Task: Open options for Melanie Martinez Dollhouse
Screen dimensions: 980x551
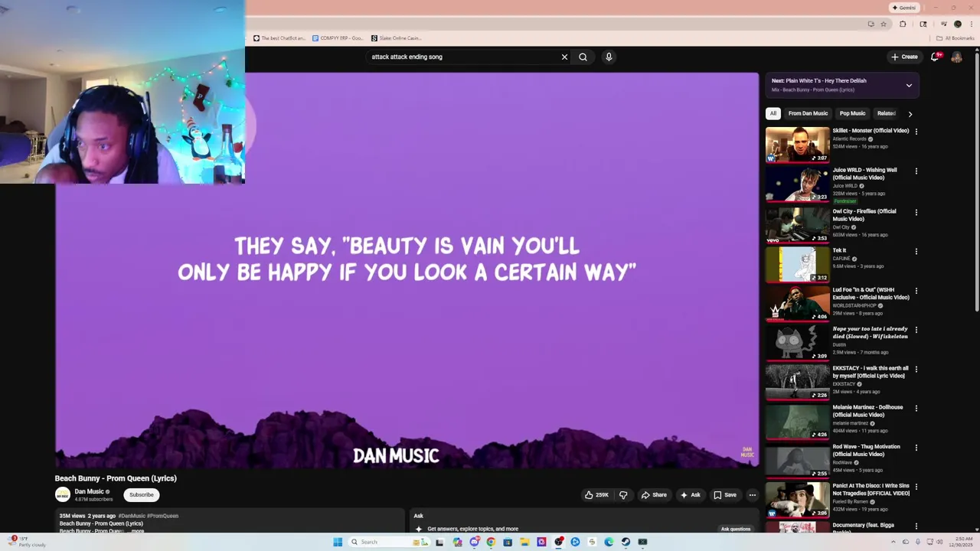Action: [916, 408]
